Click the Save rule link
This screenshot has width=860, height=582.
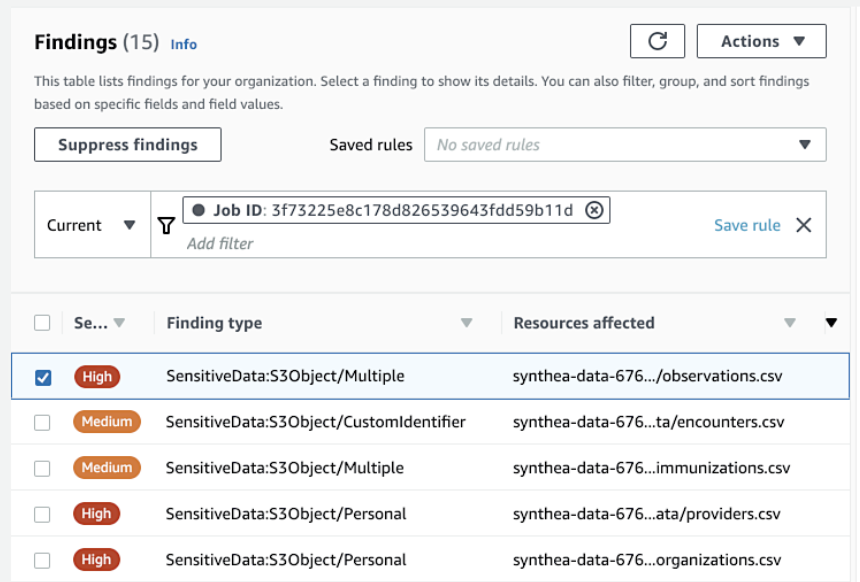pyautogui.click(x=747, y=225)
